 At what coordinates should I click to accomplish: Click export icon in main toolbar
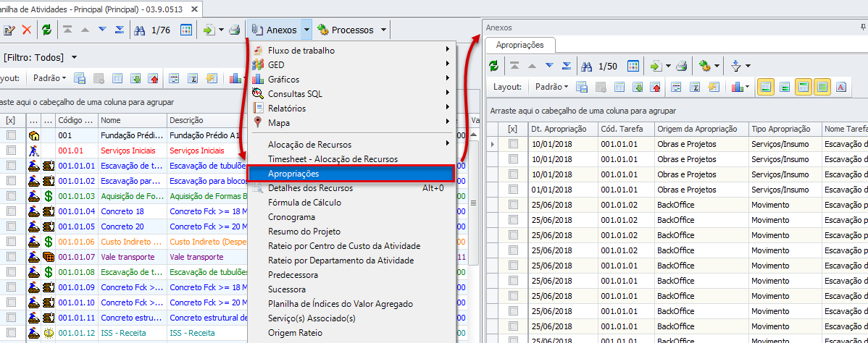[x=209, y=30]
